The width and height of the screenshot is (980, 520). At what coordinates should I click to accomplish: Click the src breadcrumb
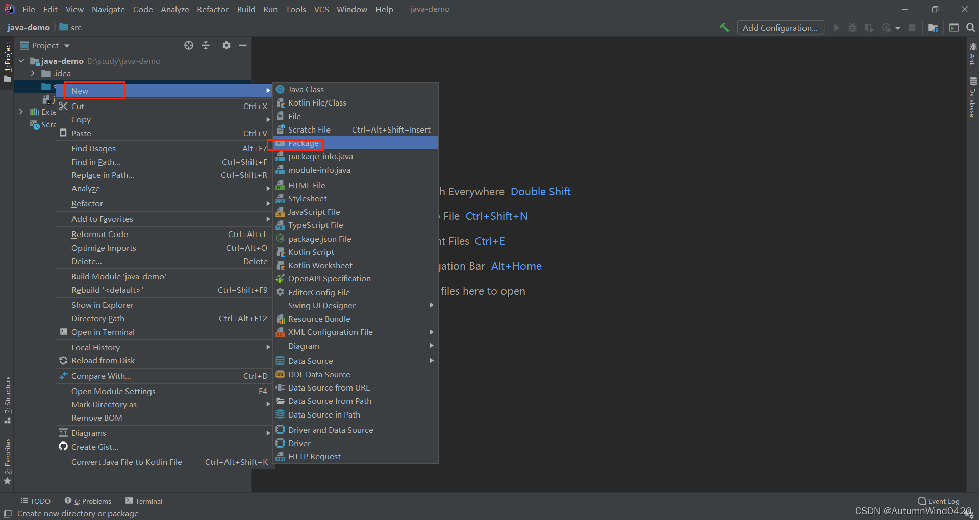pyautogui.click(x=70, y=28)
